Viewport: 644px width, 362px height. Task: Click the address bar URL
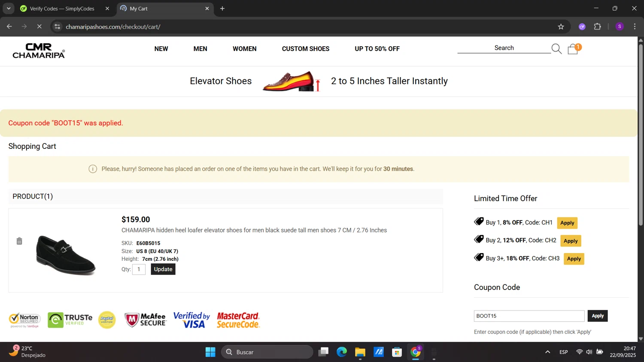(x=113, y=27)
